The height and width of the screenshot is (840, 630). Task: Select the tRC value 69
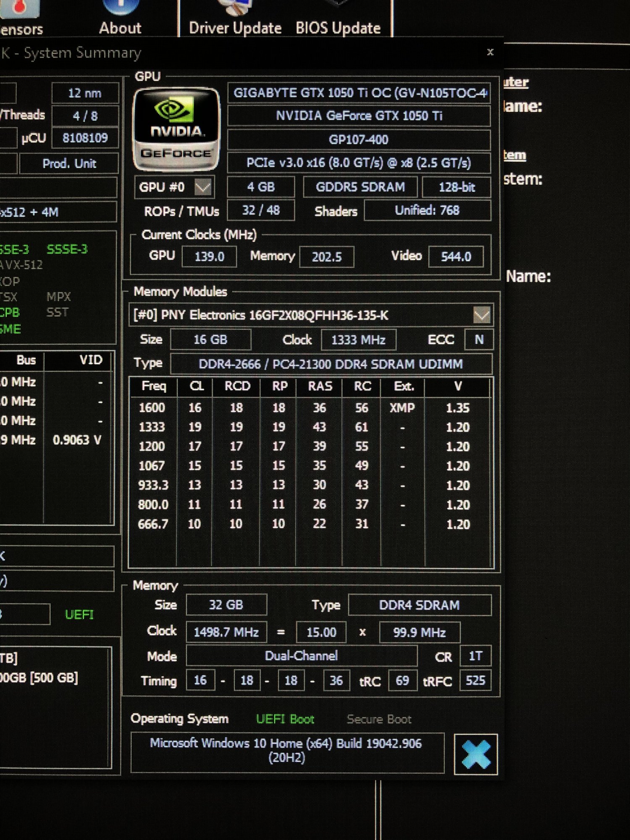click(x=403, y=680)
